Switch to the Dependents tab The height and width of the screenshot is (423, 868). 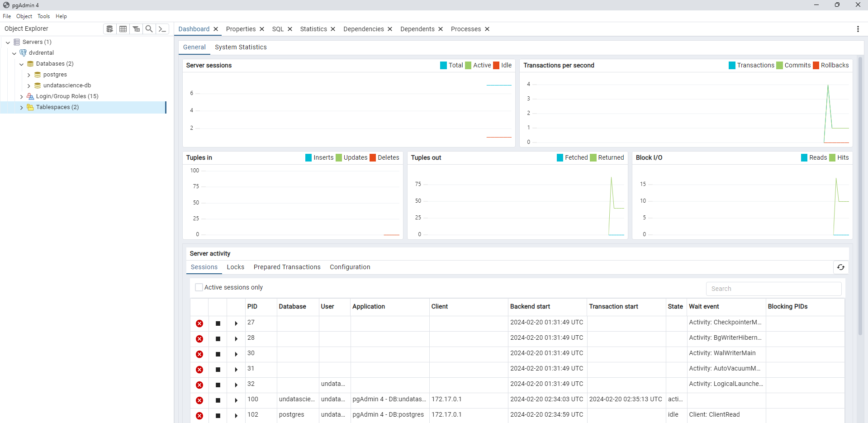tap(417, 29)
